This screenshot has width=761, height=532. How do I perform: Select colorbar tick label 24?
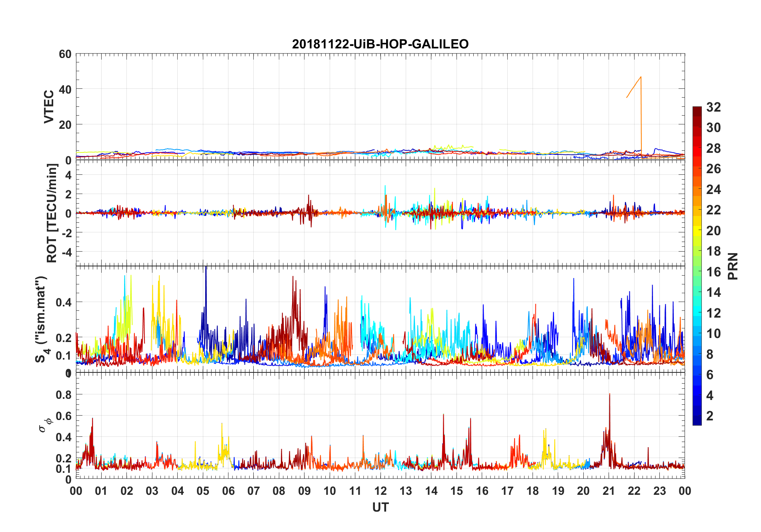pyautogui.click(x=714, y=190)
